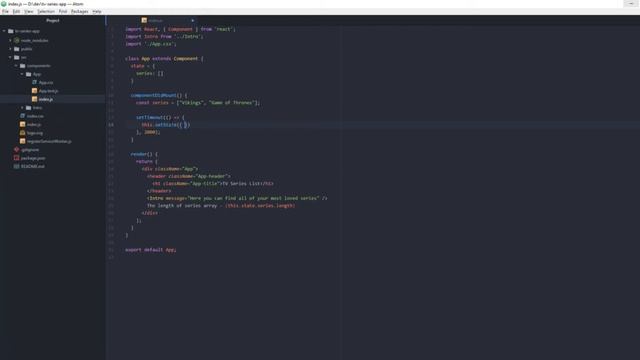Expand the Intro folder arrow
Viewport: 640px width, 360px height.
coord(22,108)
